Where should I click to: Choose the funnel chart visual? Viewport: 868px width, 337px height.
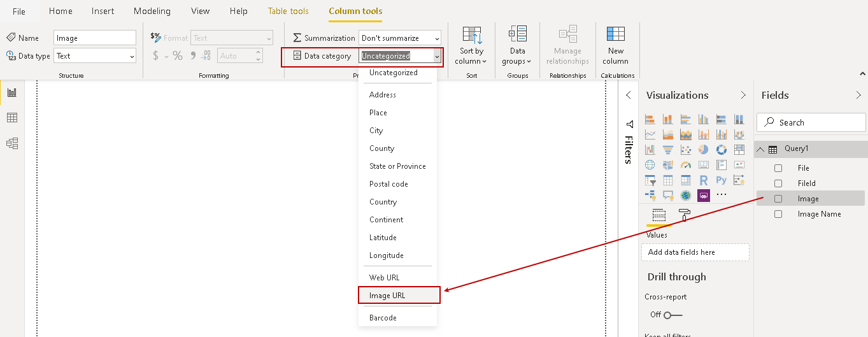coord(668,150)
